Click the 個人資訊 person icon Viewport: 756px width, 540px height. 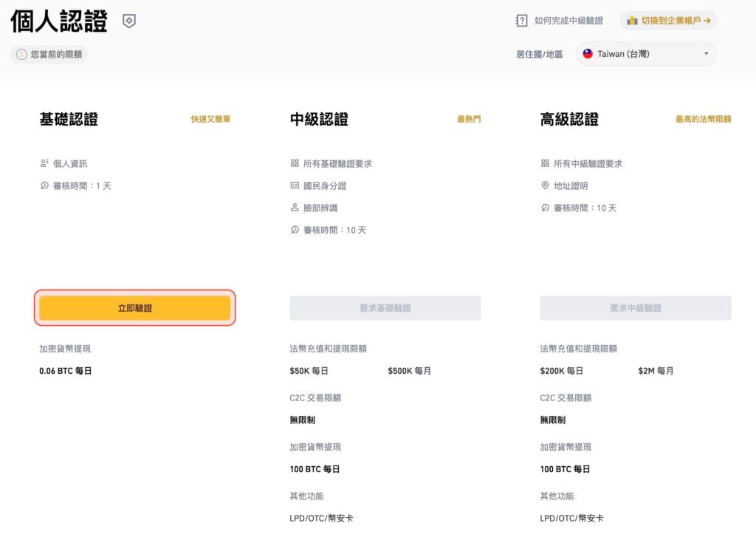pyautogui.click(x=44, y=163)
